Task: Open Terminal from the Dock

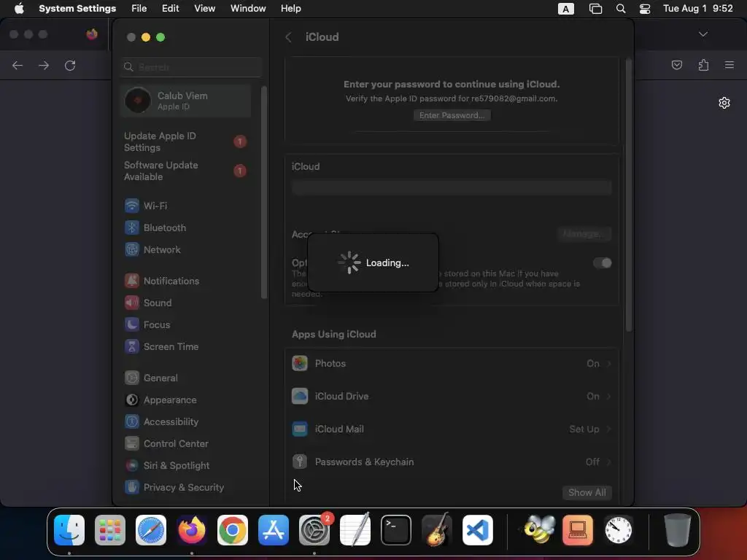Action: [396, 530]
